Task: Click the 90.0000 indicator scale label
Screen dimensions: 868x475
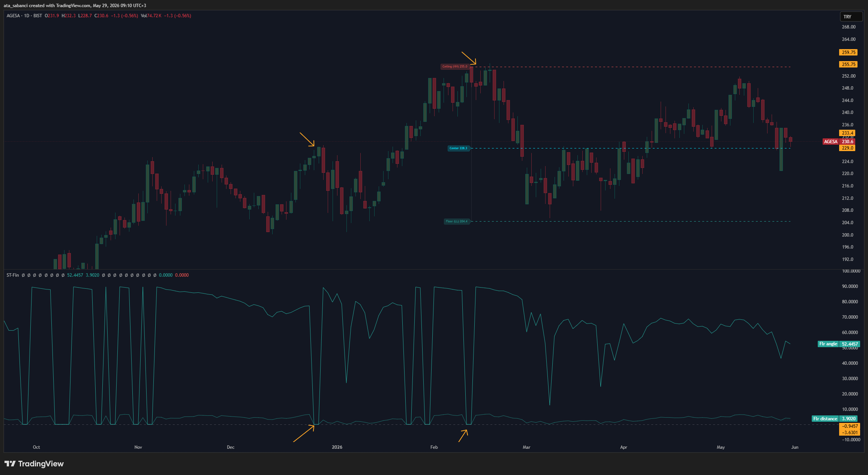Action: [x=850, y=286]
